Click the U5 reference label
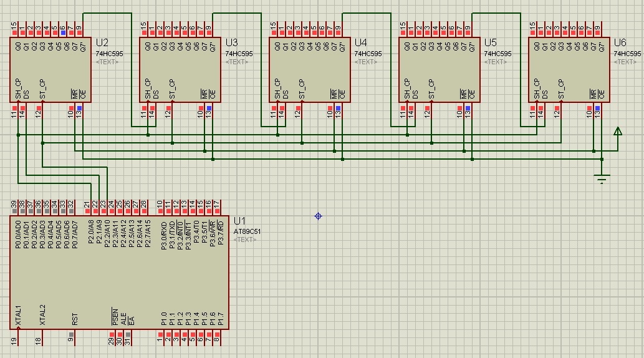 point(490,42)
